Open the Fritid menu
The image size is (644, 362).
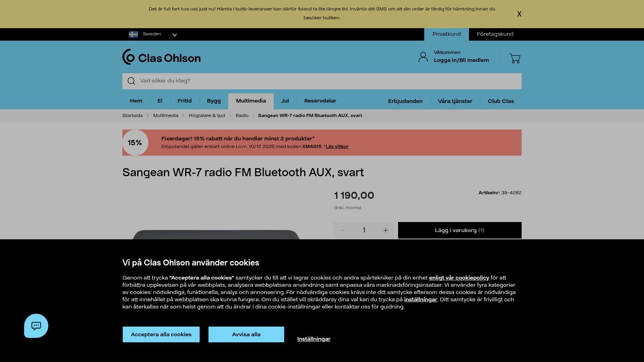[x=185, y=101]
